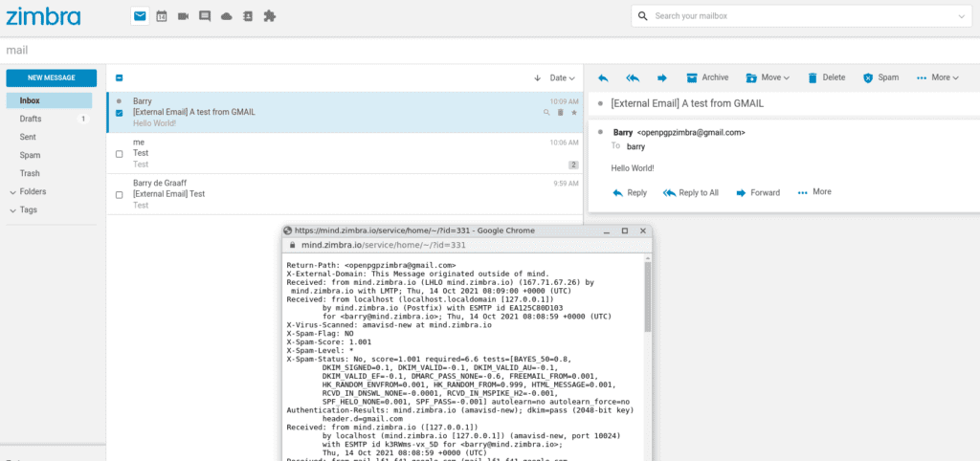Click the 'Hello World!' message body text
980x461 pixels.
(x=633, y=168)
